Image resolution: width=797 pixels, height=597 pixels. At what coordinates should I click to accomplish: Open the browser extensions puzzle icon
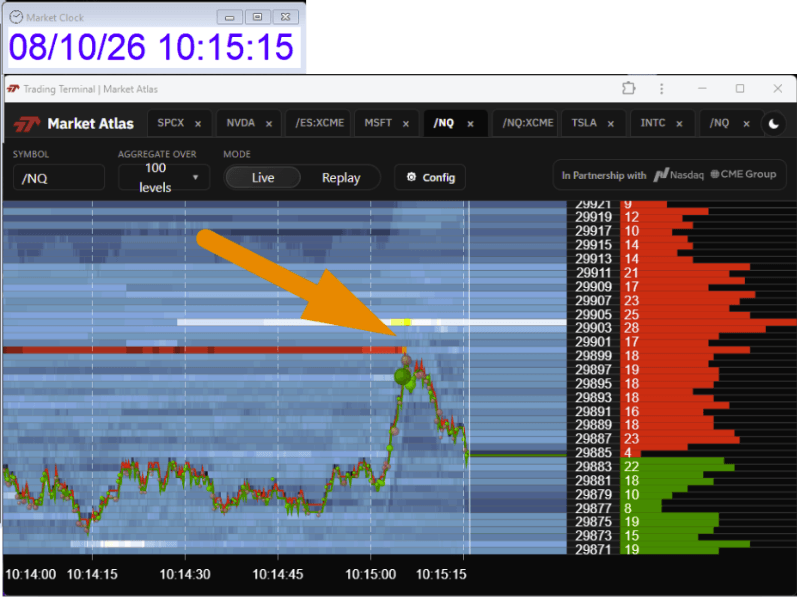point(629,88)
